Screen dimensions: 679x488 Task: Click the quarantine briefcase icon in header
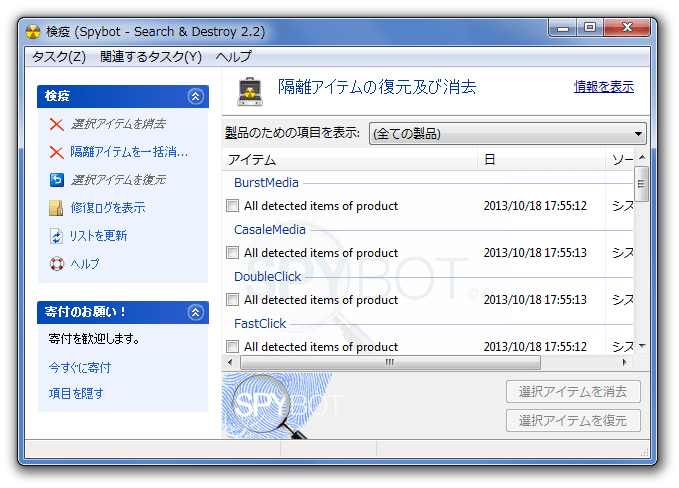click(250, 91)
